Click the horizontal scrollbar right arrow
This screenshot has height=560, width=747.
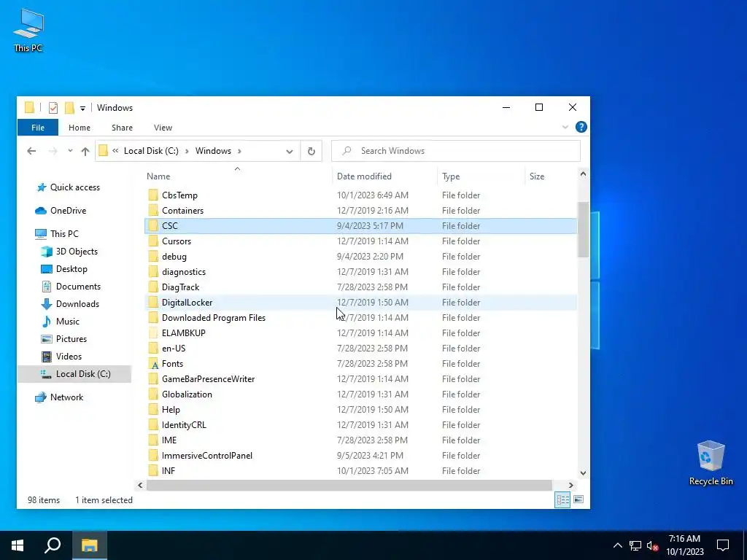click(x=571, y=485)
